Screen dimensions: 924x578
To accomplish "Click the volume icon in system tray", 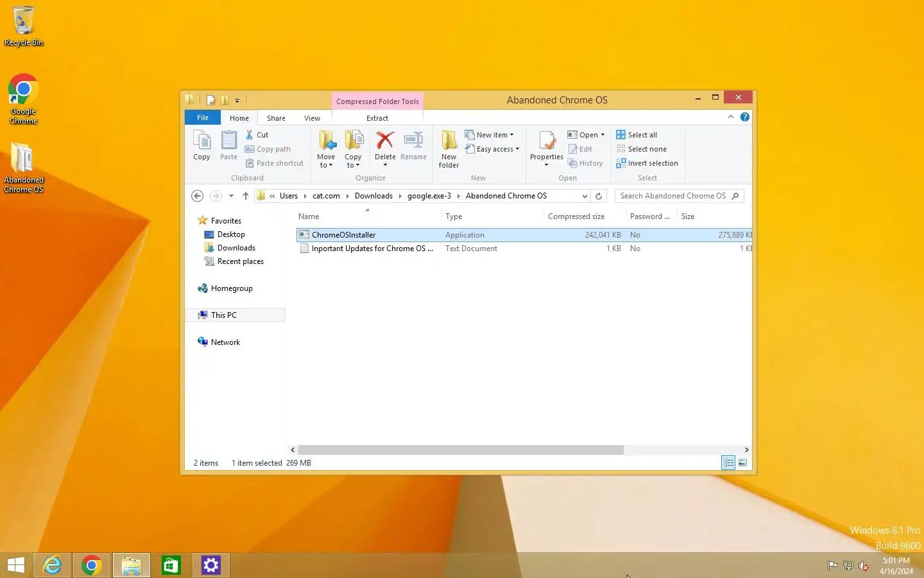I will 864,566.
